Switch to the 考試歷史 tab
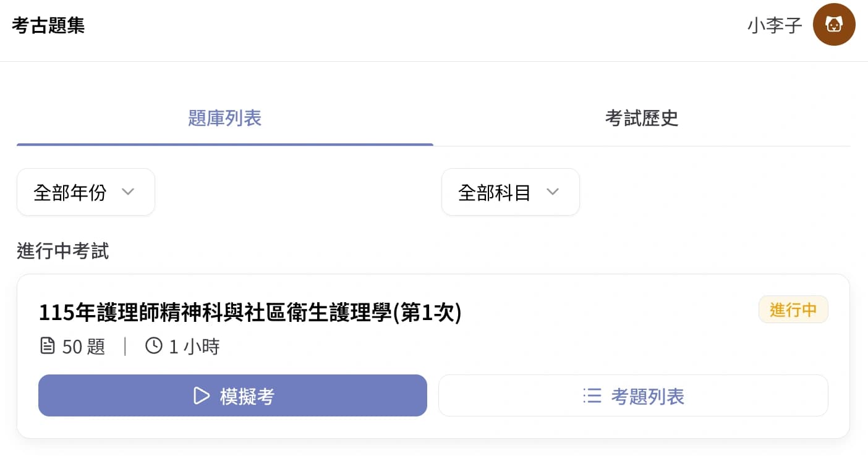 (x=642, y=119)
